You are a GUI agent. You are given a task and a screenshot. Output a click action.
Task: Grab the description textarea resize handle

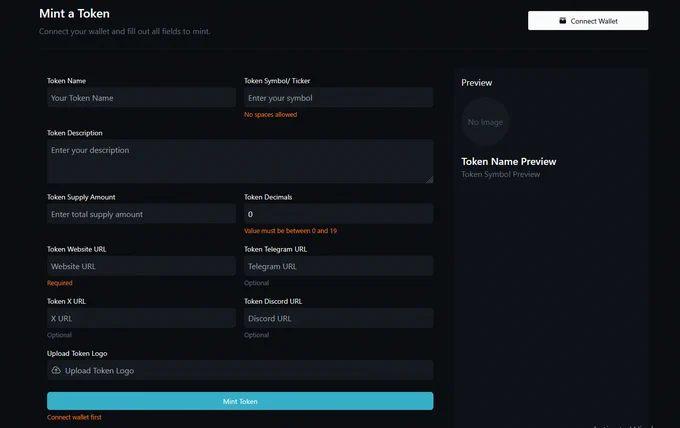[429, 180]
